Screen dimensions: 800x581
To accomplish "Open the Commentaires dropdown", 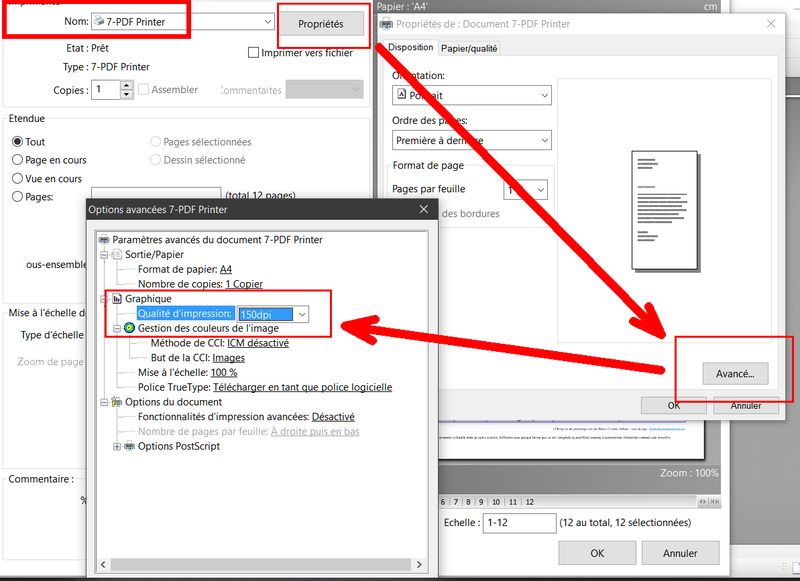I will pos(324,89).
